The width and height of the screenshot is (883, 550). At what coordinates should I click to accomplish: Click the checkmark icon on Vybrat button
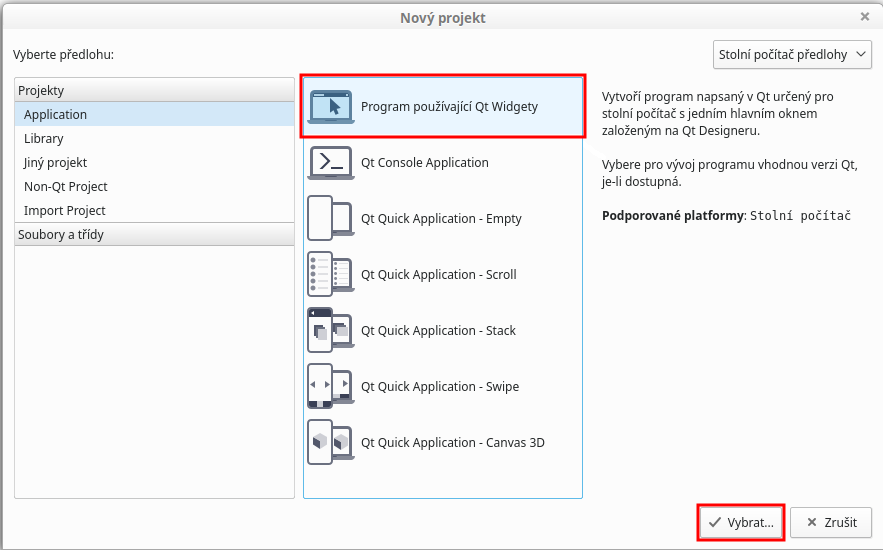[x=715, y=522]
